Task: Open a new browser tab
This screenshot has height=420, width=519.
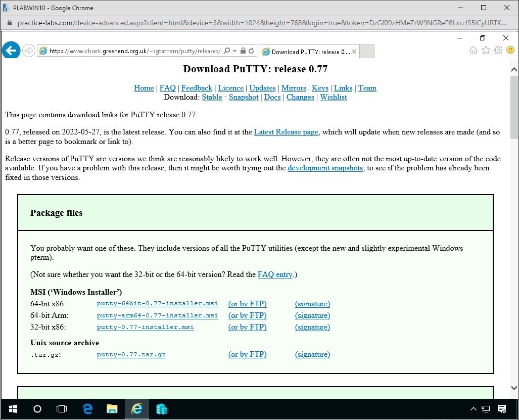Action: pyautogui.click(x=367, y=51)
